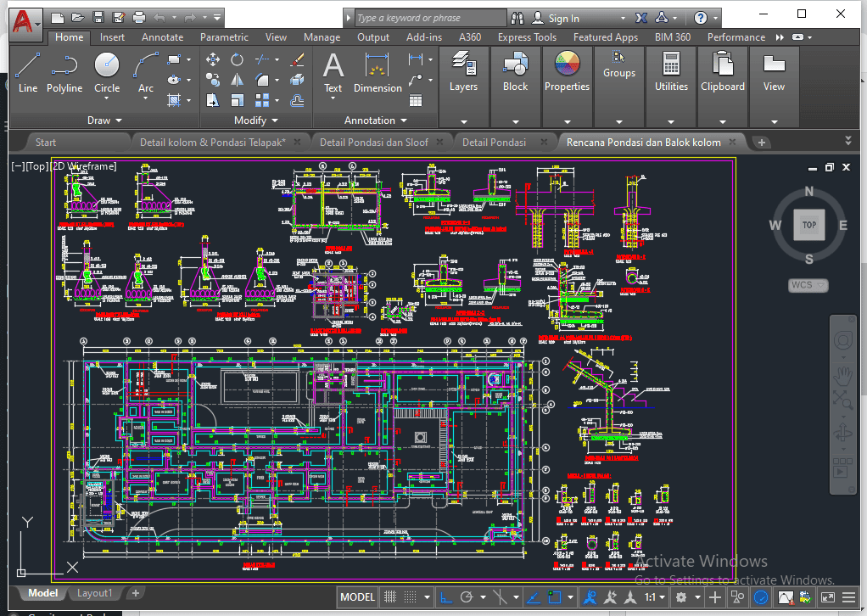Toggle the grid display in status bar
Screen dimensions: 867x616
391,597
